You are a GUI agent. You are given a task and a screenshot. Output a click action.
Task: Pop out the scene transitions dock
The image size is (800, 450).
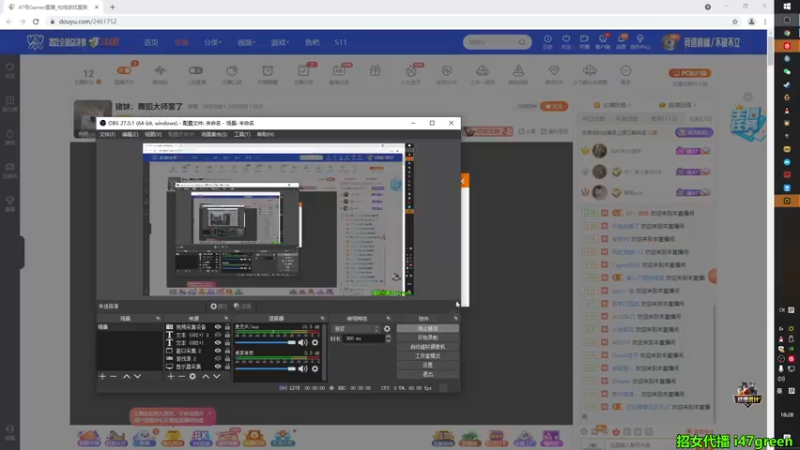[x=388, y=318]
